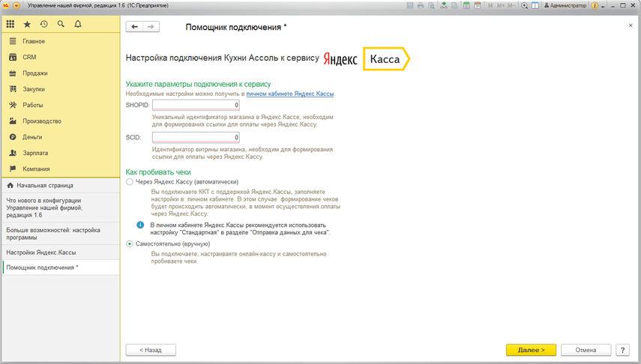The height and width of the screenshot is (364, 641).
Task: Open the Главное section
Action: coord(61,41)
